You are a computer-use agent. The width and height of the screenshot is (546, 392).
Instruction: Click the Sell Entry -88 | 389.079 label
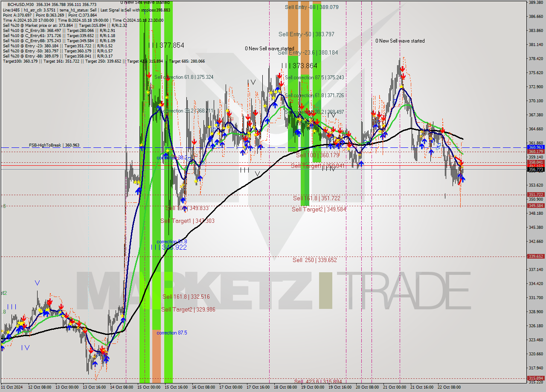point(312,7)
